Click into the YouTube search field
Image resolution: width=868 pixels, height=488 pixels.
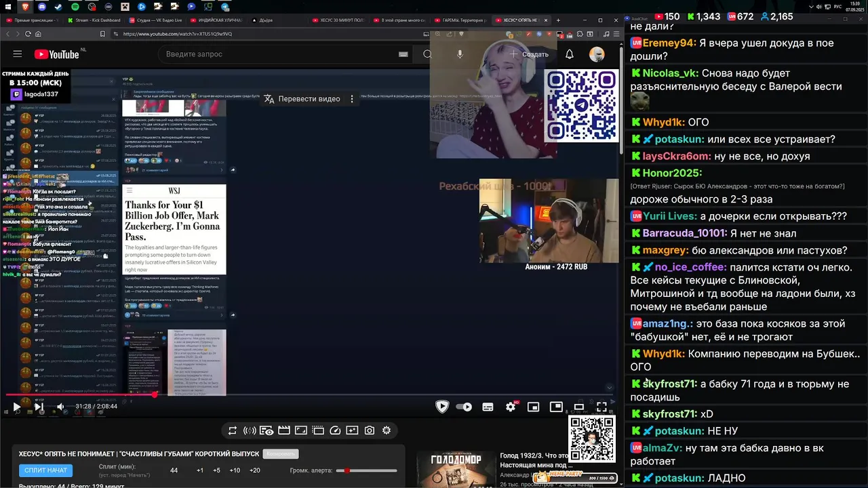tap(278, 54)
